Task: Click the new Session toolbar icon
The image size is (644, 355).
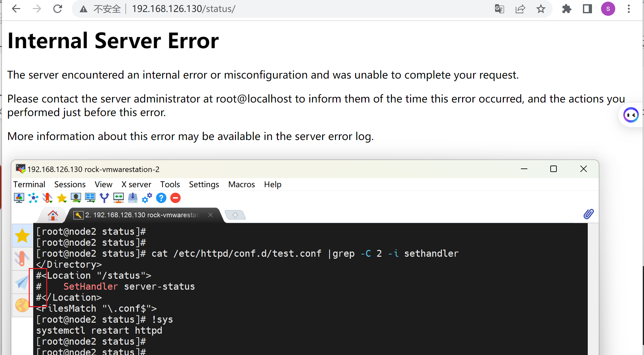Action: [x=19, y=198]
